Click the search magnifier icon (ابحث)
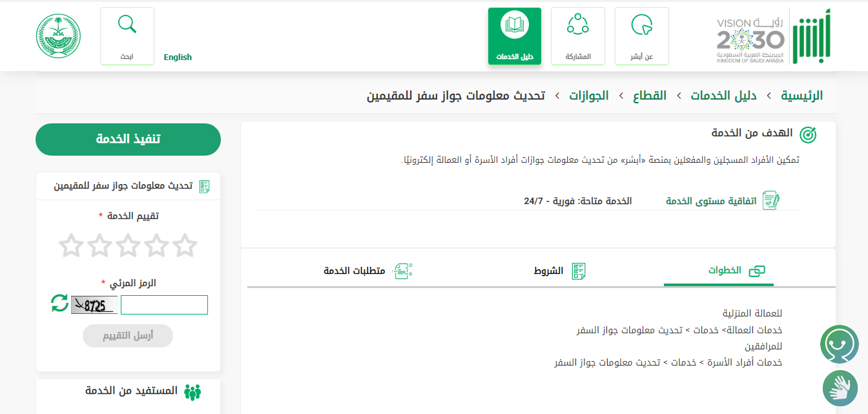The height and width of the screenshot is (414, 868). pos(127,26)
